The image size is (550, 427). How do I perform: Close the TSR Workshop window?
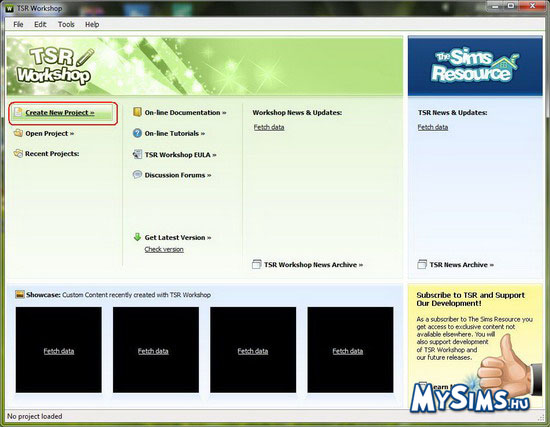[532, 6]
